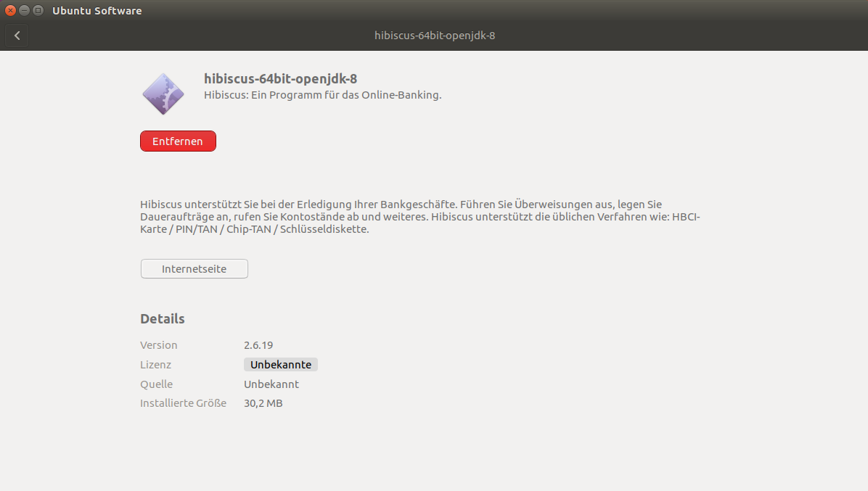Click the Ubuntu Software window title

tap(97, 10)
